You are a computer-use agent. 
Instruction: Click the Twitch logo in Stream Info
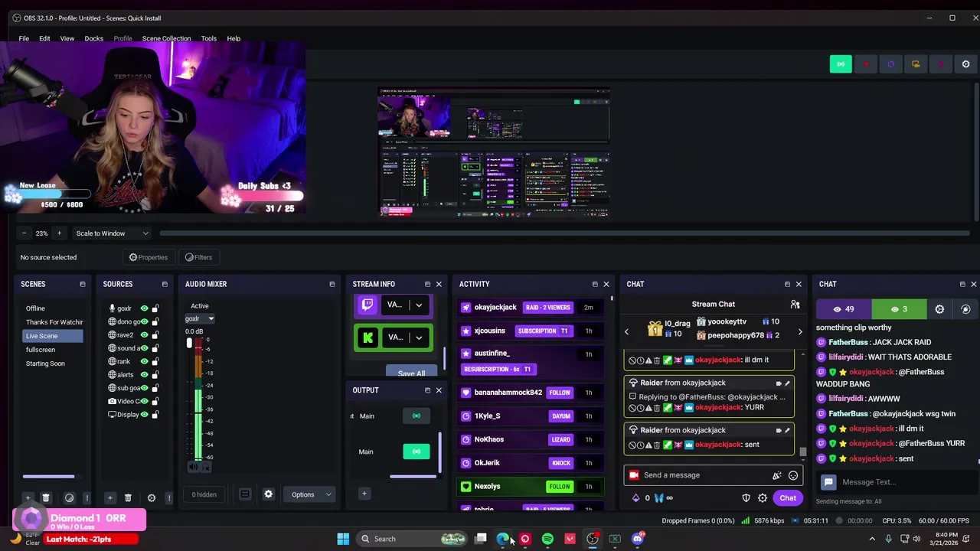tap(367, 305)
